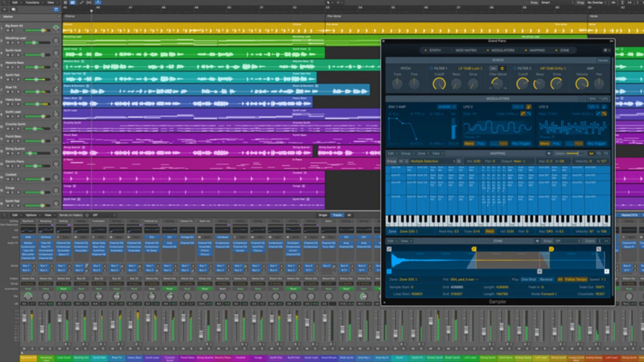Viewport: 644px width, 362px height.
Task: Click the Big Room Kit volume slider
Action: tap(37, 31)
